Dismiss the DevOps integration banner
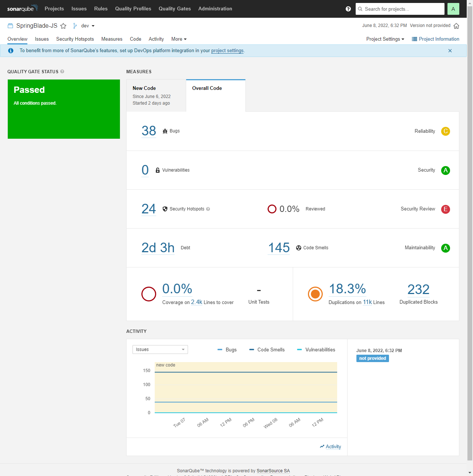This screenshot has height=476, width=473. click(x=450, y=51)
